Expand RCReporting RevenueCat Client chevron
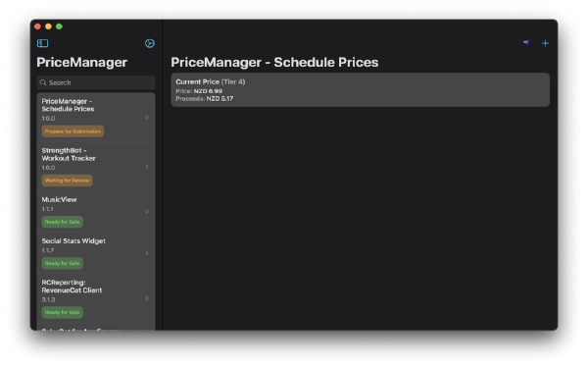The height and width of the screenshot is (368, 588). pyautogui.click(x=147, y=298)
